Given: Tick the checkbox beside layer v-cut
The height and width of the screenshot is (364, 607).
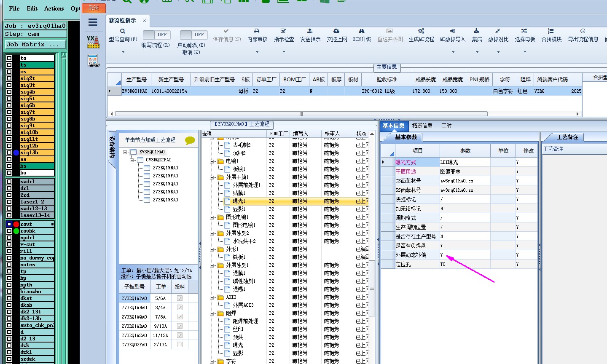Looking at the screenshot, I should [9, 244].
